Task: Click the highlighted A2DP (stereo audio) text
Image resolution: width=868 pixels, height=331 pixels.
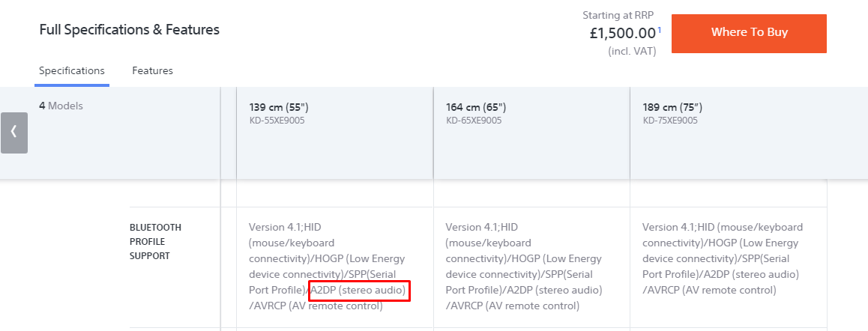Action: [x=359, y=290]
